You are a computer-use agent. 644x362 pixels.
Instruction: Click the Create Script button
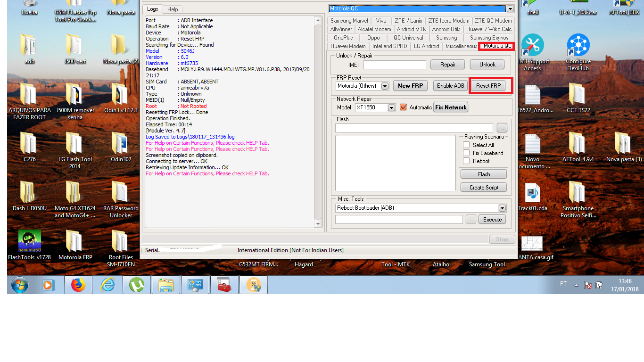[x=484, y=188]
